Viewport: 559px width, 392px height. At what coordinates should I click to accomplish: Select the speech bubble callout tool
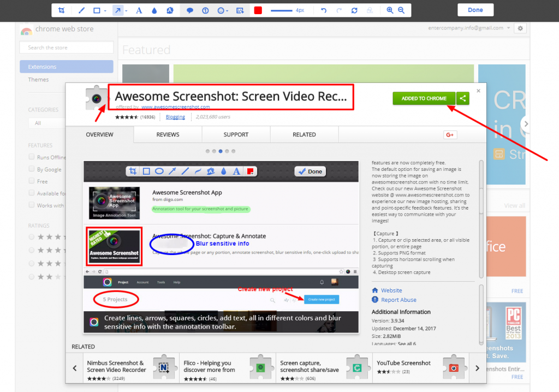pyautogui.click(x=189, y=10)
